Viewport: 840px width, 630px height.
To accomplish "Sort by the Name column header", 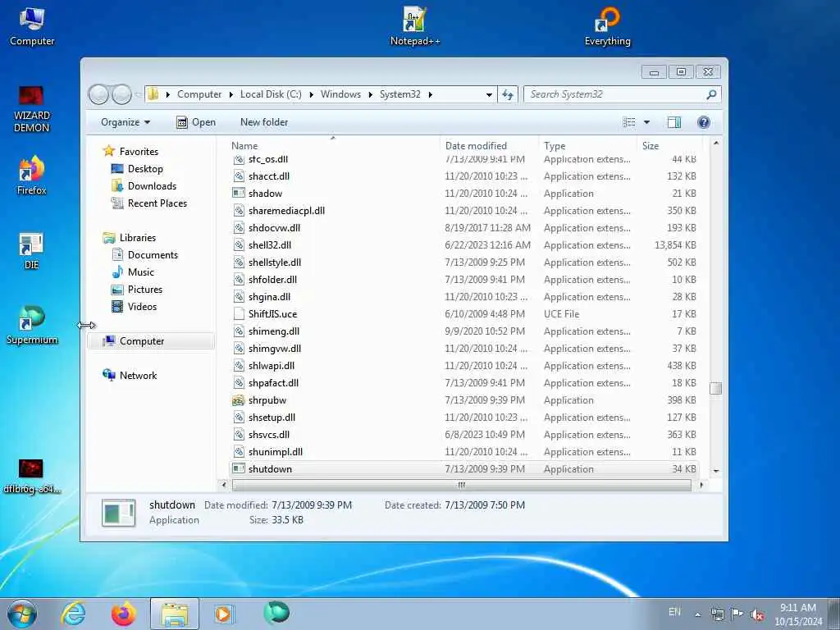I will click(x=333, y=146).
